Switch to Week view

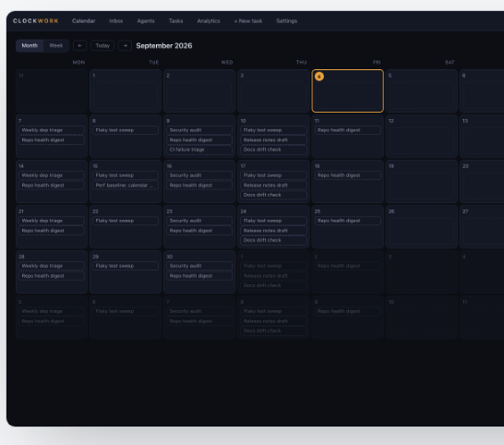pyautogui.click(x=56, y=45)
